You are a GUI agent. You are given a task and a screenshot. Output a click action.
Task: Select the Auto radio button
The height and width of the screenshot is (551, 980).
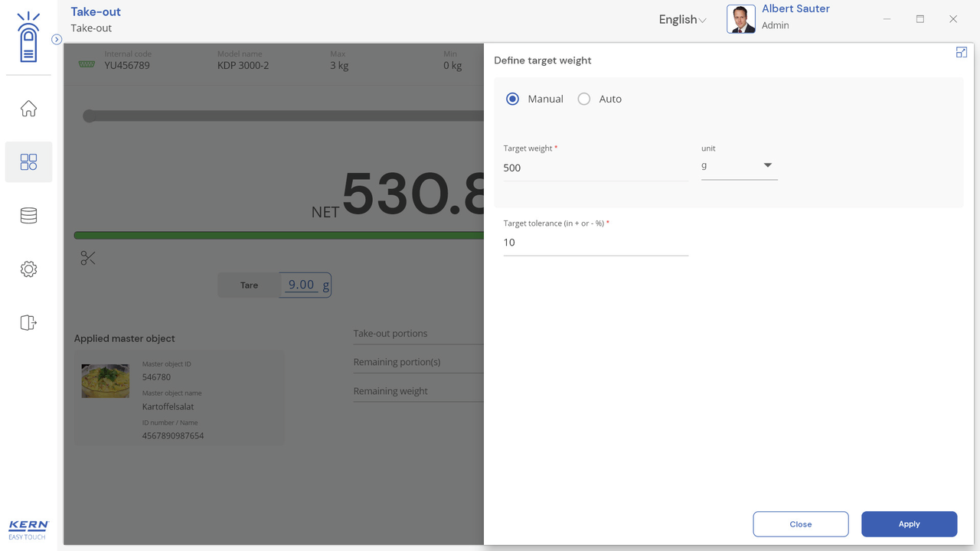tap(584, 99)
